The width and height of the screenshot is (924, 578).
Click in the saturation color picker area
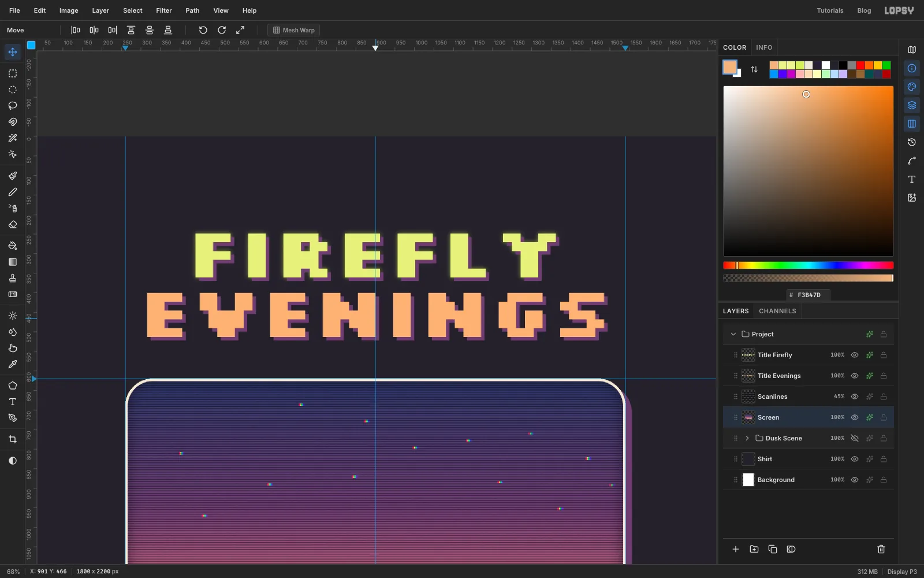click(808, 171)
